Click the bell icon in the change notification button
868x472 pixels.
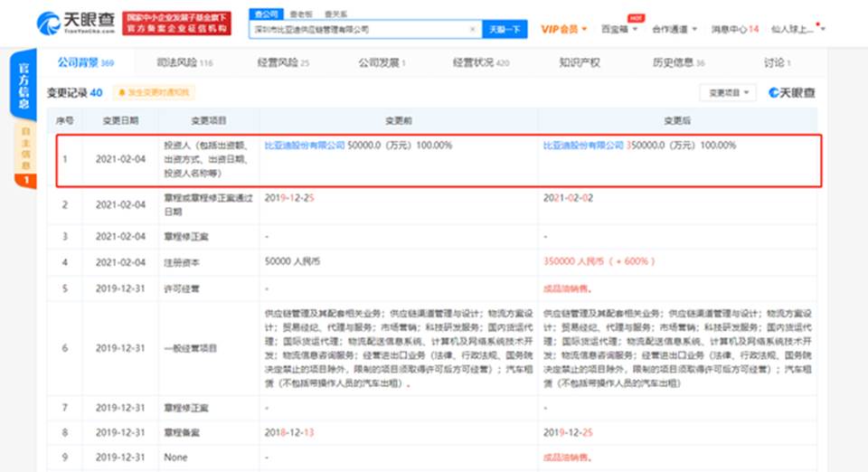[x=122, y=92]
